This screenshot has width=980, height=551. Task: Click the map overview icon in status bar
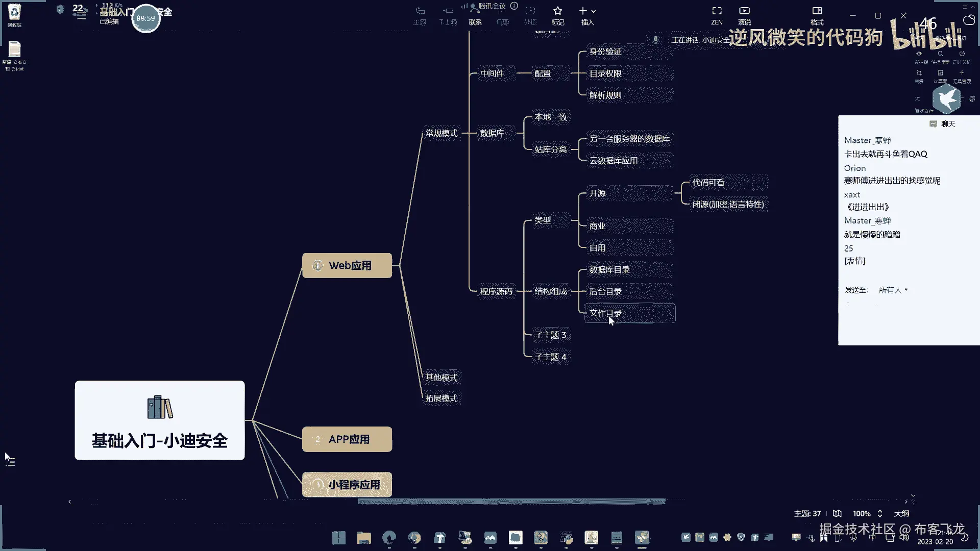point(837,513)
